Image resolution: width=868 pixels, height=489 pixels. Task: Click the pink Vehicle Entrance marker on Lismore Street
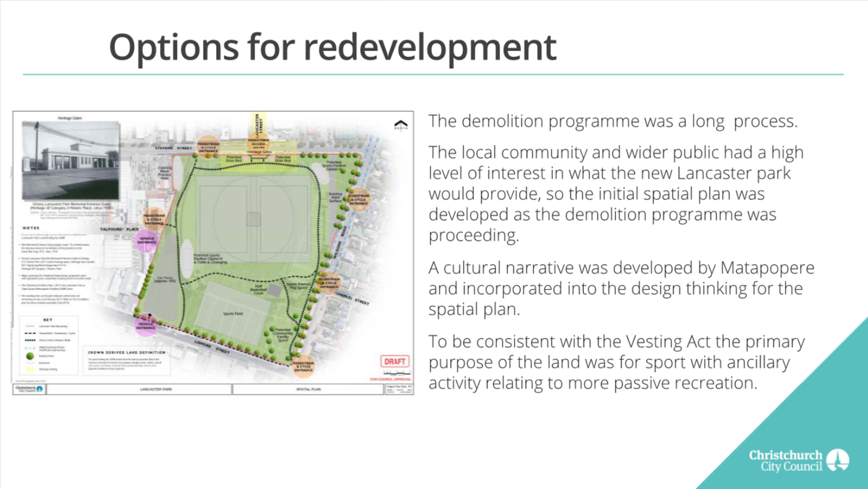[x=146, y=326]
